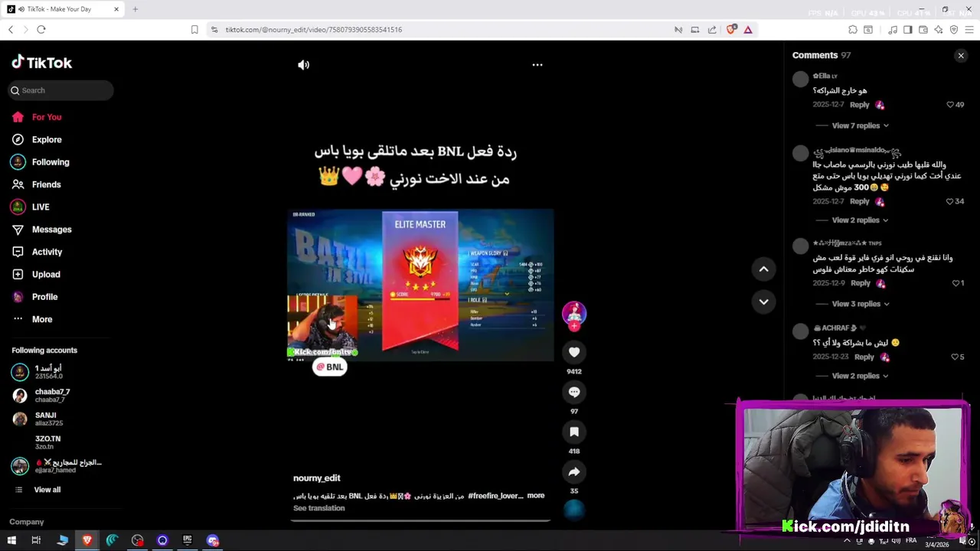Click the #freefire_lover hashtag
This screenshot has height=551, width=980.
(x=495, y=496)
